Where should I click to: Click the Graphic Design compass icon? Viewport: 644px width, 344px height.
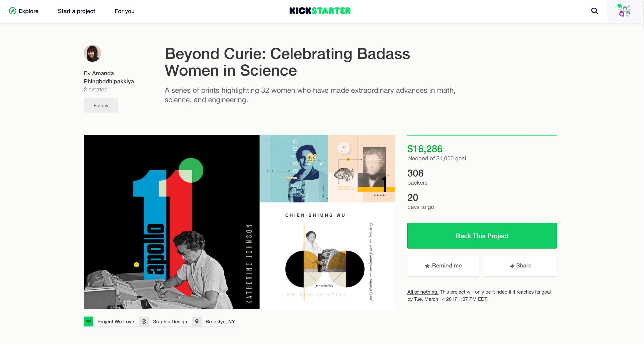(144, 321)
